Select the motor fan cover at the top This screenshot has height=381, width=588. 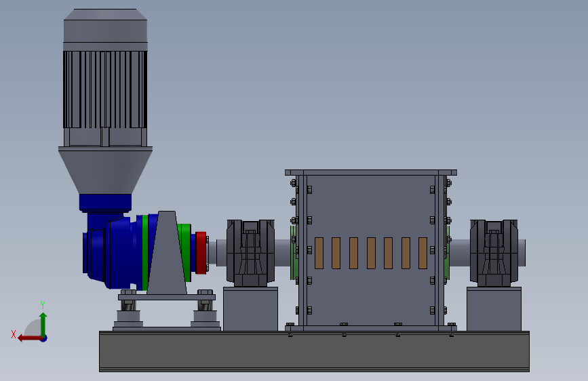[x=105, y=26]
